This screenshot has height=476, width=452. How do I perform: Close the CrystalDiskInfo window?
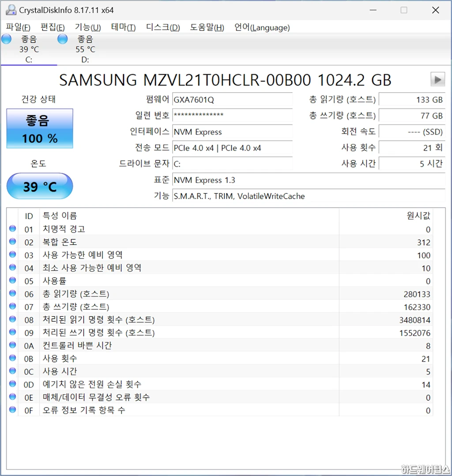pos(436,10)
